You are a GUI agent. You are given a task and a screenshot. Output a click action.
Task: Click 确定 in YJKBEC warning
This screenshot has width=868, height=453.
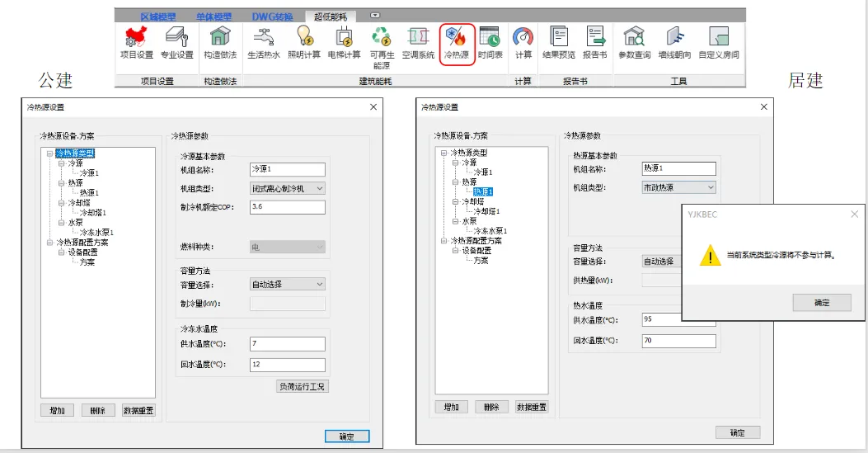[x=822, y=303]
